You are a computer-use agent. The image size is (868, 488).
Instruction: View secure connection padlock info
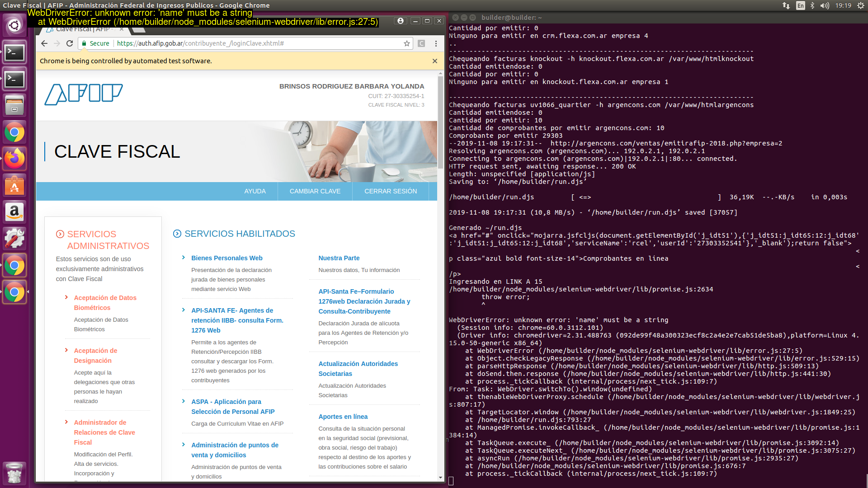click(84, 43)
